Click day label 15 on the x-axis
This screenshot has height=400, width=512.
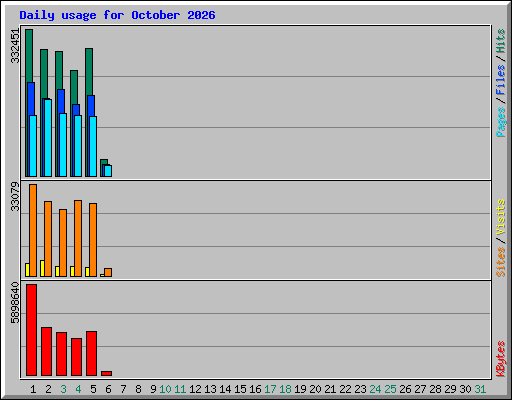(x=240, y=389)
